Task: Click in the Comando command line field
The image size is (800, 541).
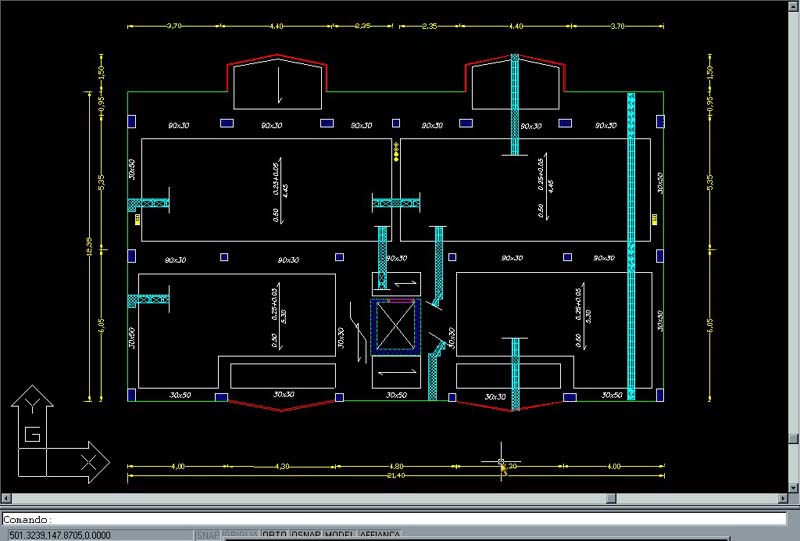Action: (x=400, y=520)
